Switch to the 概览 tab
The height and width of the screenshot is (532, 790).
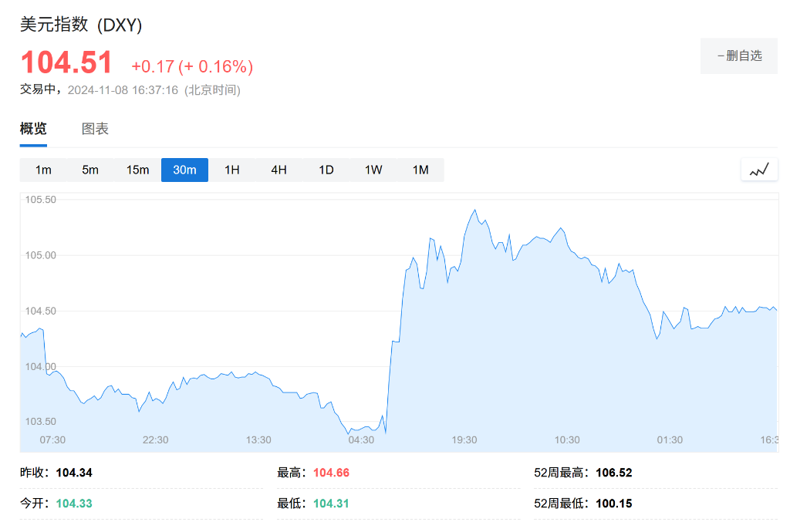tap(33, 129)
